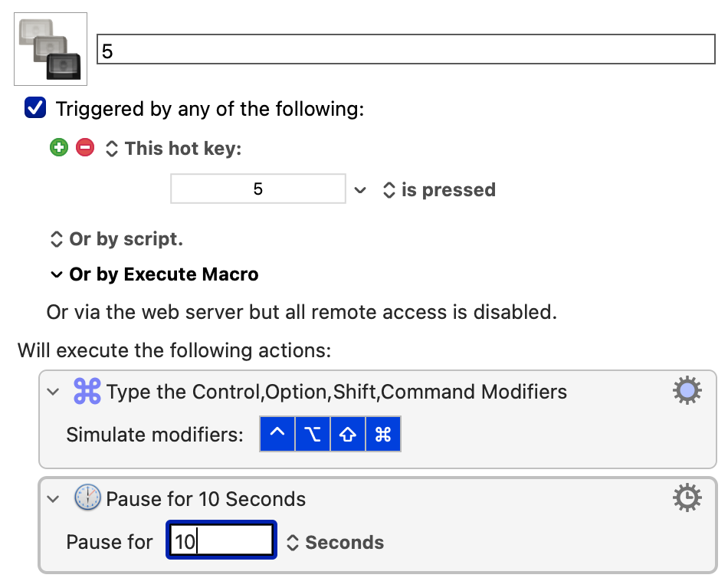
Task: Toggle the Command modifier button
Action: point(383,434)
